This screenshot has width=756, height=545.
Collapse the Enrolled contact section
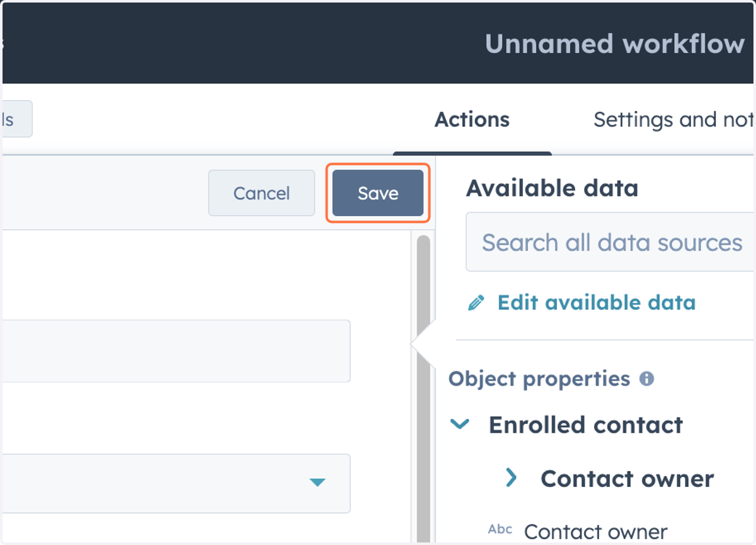460,425
